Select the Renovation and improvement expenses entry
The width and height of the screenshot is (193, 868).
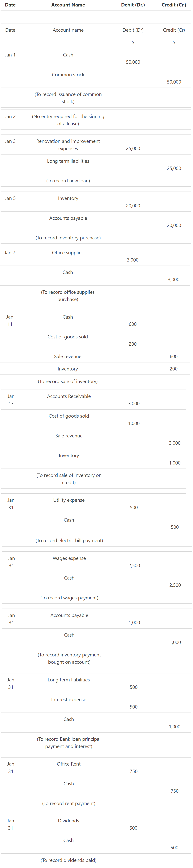68,145
